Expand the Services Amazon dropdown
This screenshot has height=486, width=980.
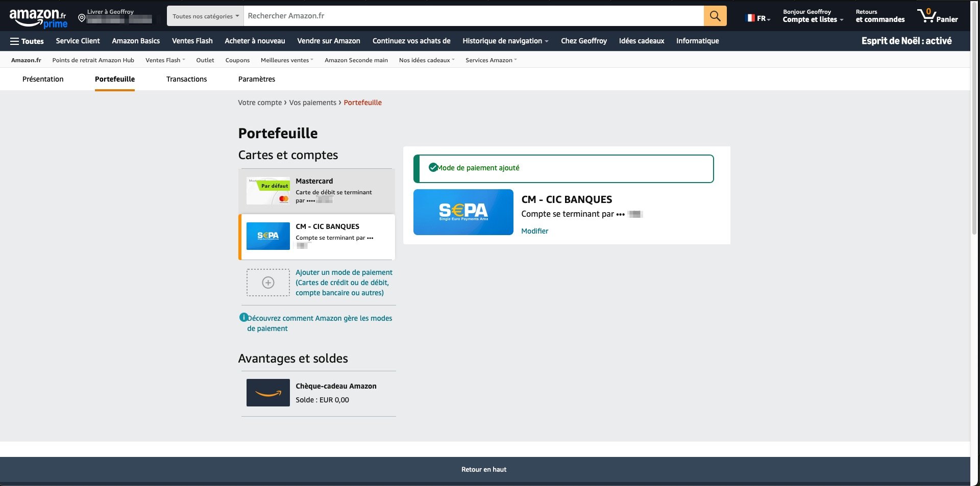pos(491,60)
